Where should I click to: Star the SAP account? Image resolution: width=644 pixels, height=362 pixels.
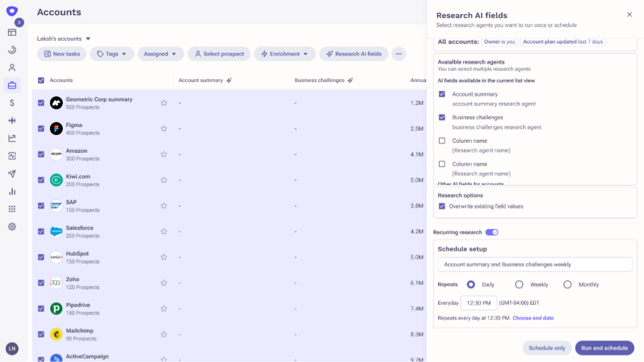click(164, 206)
